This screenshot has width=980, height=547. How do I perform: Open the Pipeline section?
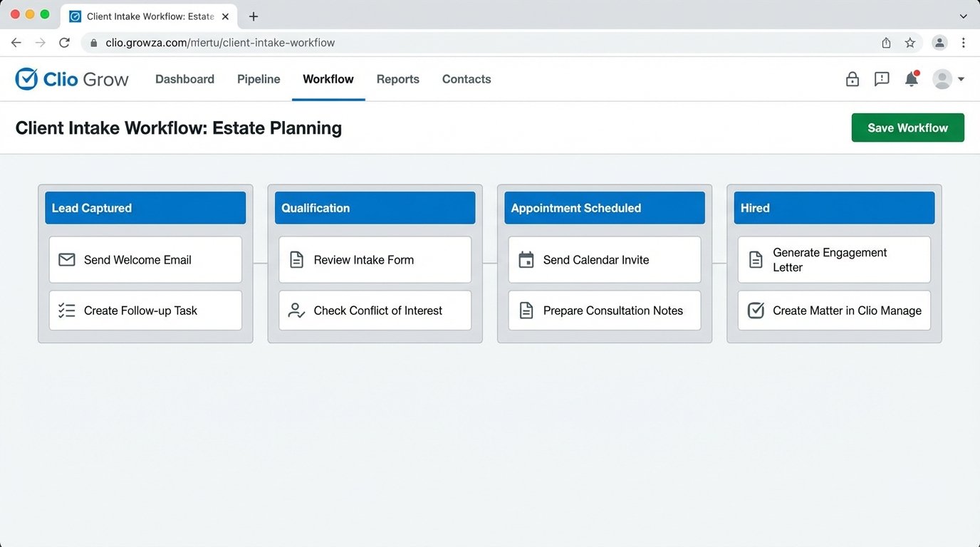tap(258, 79)
